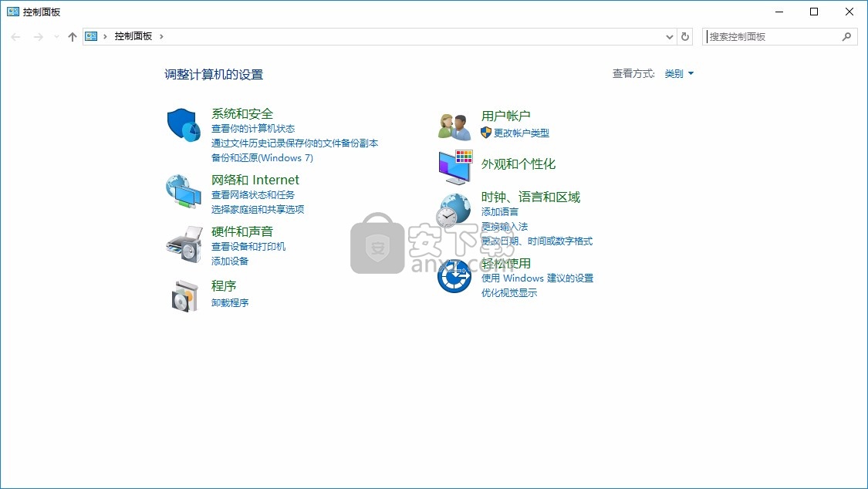868x489 pixels.
Task: Open 选择家庭组和共享选项
Action: pyautogui.click(x=258, y=209)
